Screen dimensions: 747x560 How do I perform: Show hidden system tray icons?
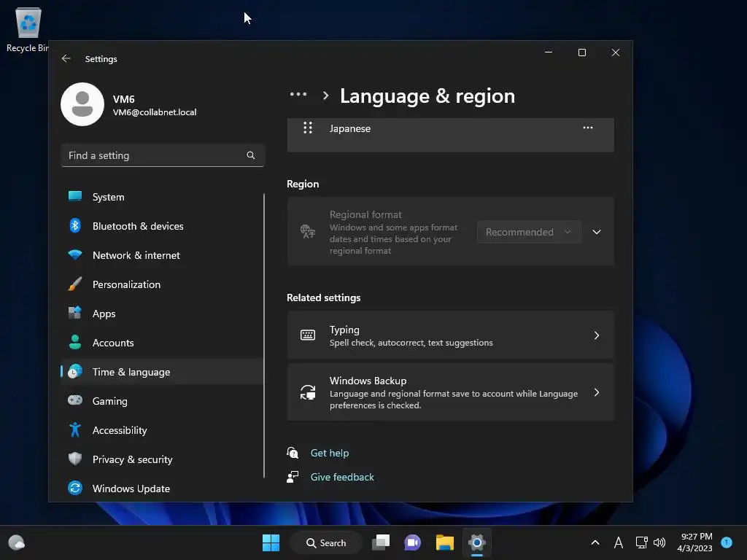tap(595, 542)
